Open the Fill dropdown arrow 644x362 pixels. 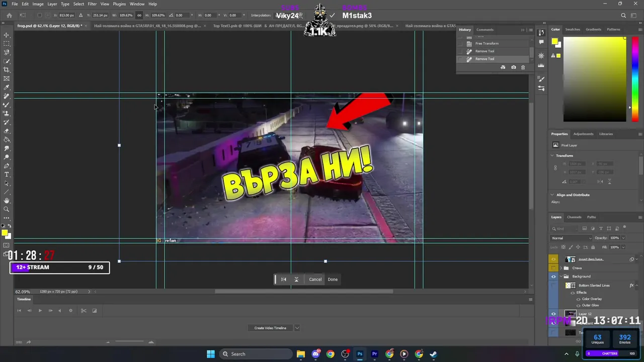[623, 247]
